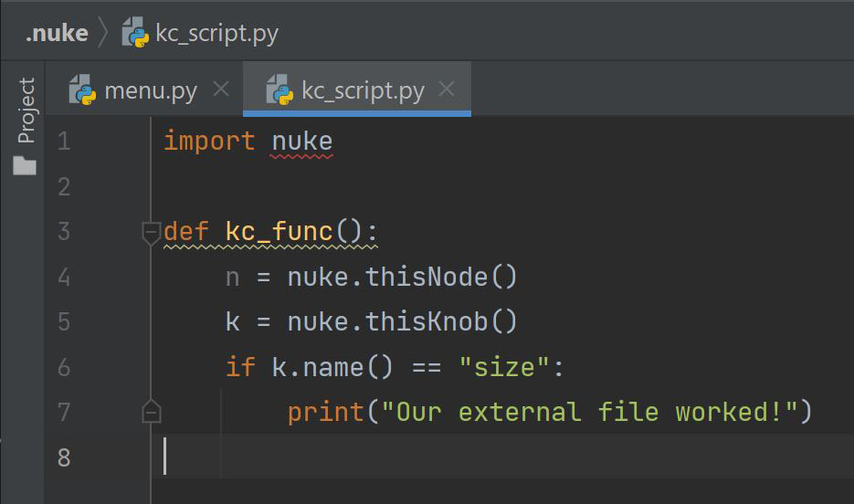Switch to the menu.py tab
The image size is (854, 504).
(143, 89)
